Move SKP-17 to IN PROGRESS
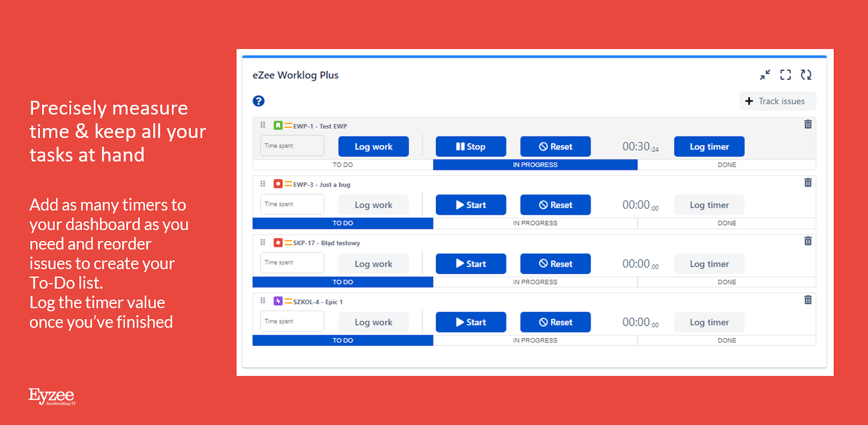The image size is (868, 425). 535,282
